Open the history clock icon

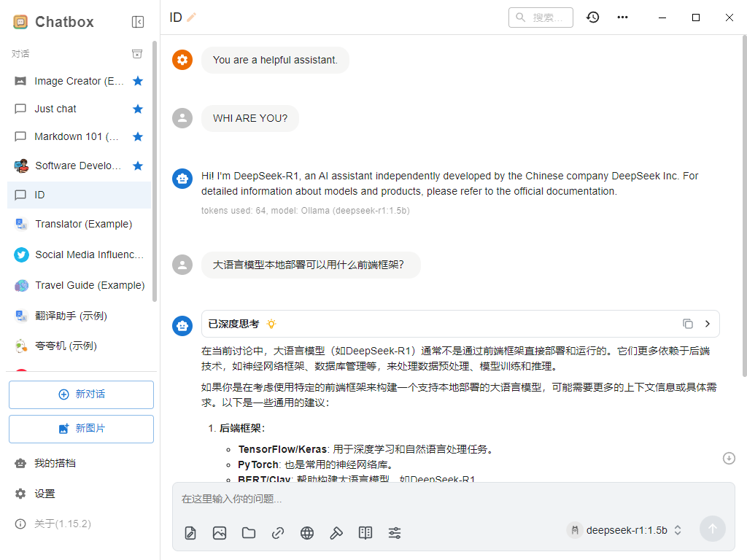tap(592, 17)
